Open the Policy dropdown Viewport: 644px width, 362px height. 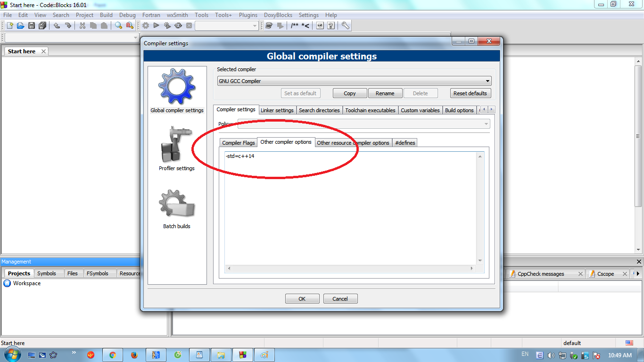pos(363,124)
